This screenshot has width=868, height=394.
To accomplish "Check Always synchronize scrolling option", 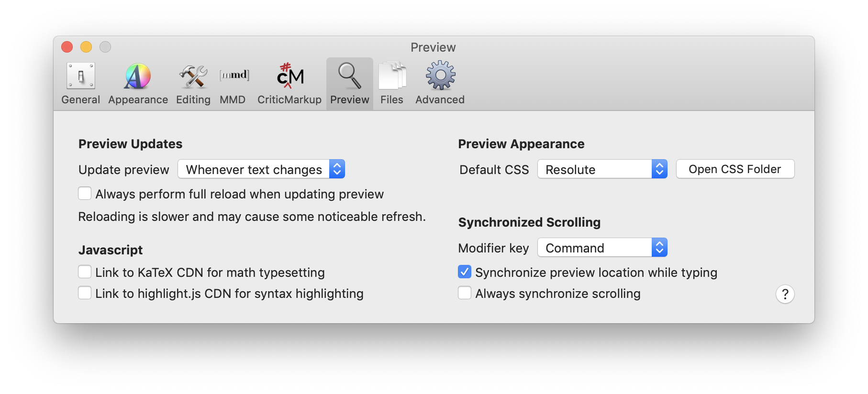I will click(x=465, y=293).
